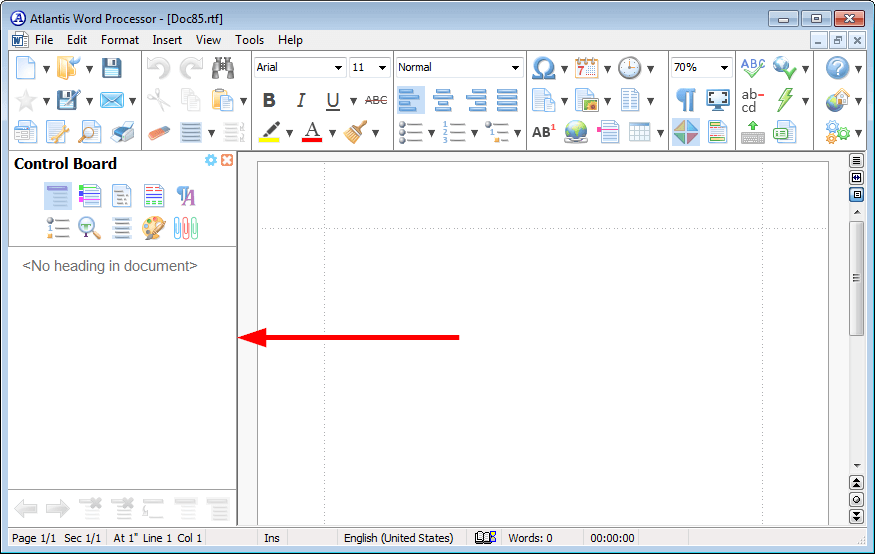The height and width of the screenshot is (554, 875).
Task: Click English (United States) language in status bar
Action: click(x=398, y=538)
